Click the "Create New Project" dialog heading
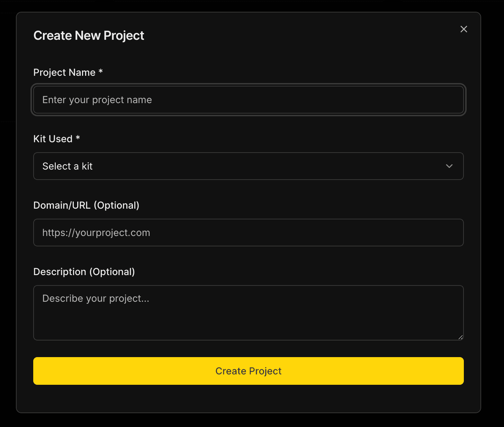Image resolution: width=504 pixels, height=427 pixels. click(x=89, y=36)
